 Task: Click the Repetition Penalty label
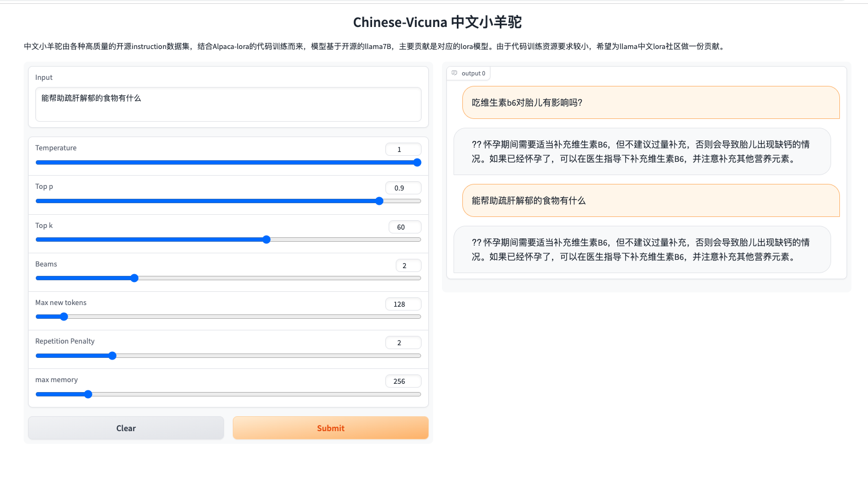click(x=65, y=341)
